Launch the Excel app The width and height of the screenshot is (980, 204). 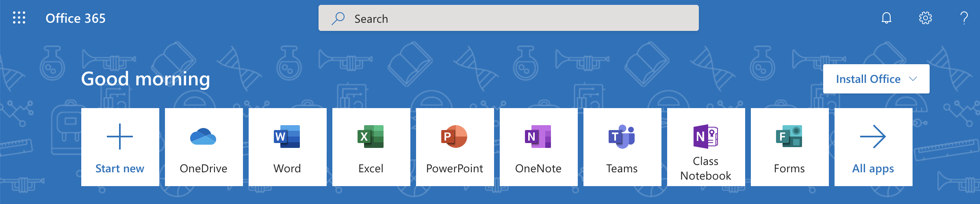point(371,147)
